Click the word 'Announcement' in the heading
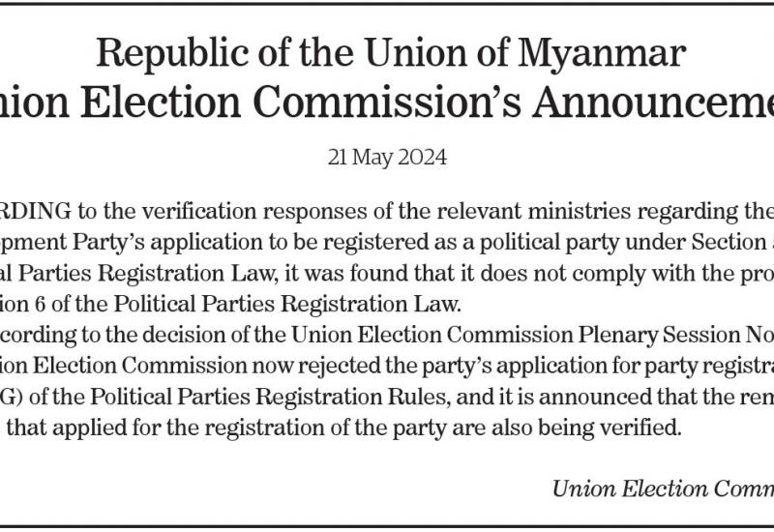Image resolution: width=774 pixels, height=532 pixels. coord(652,102)
